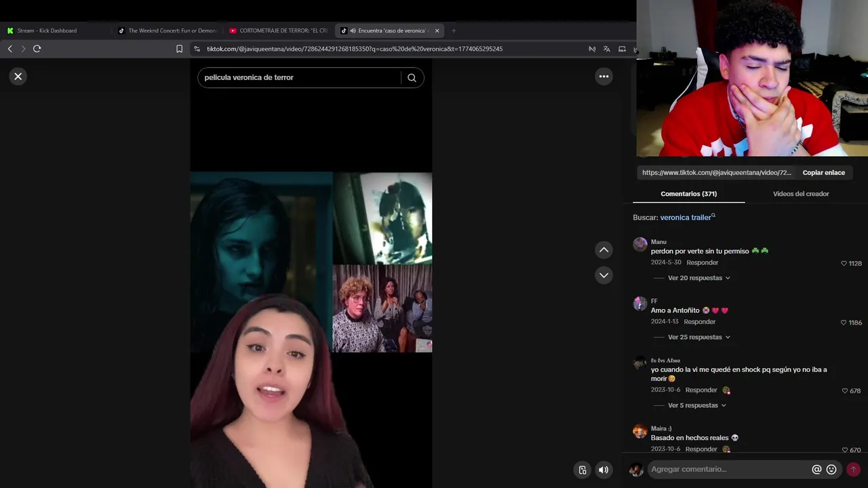Screen dimensions: 868x488
Task: Toggle auto-scroll icon beside the speaker
Action: click(x=583, y=470)
